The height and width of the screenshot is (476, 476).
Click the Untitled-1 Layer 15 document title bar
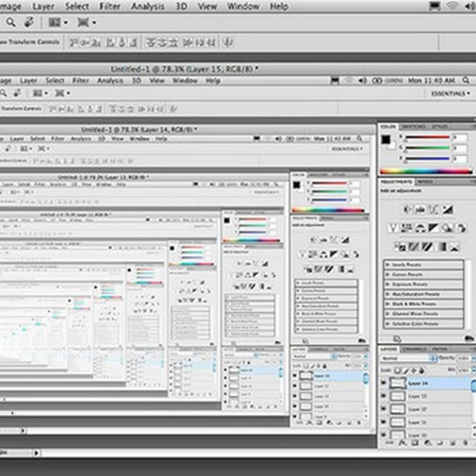[184, 69]
